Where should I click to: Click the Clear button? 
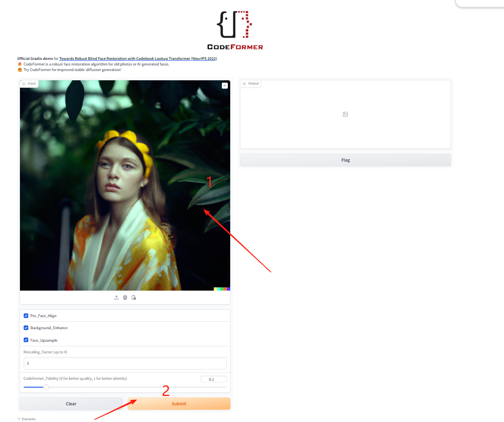point(71,404)
